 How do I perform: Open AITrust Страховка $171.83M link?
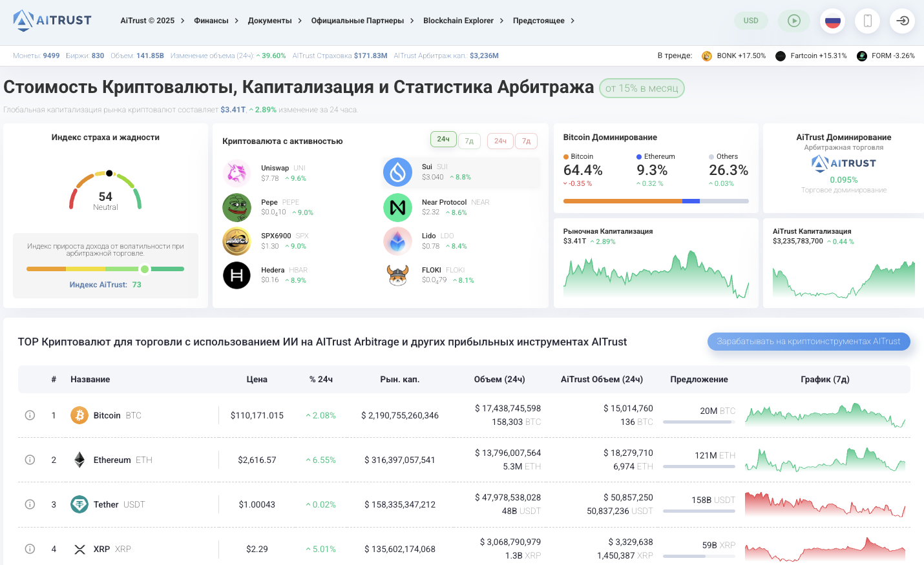[x=340, y=56]
